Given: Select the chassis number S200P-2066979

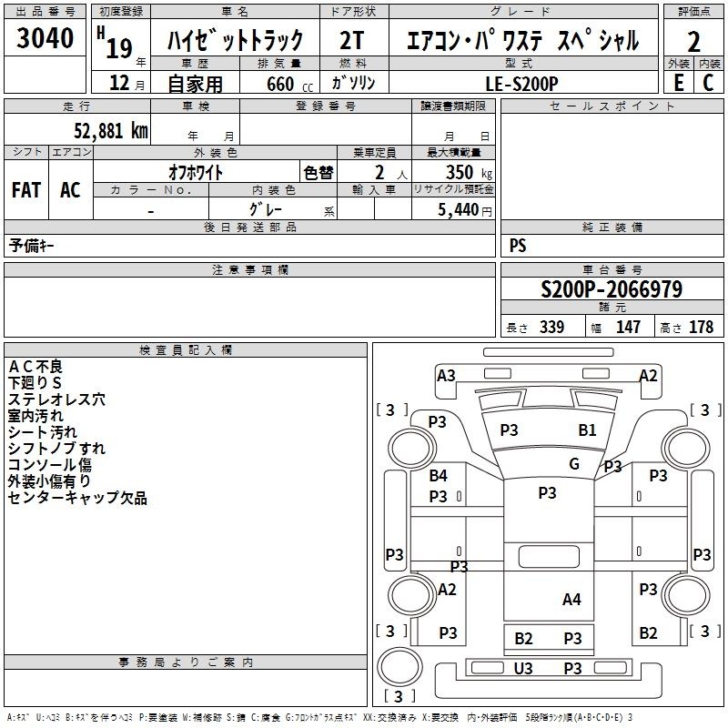Looking at the screenshot, I should [x=612, y=288].
